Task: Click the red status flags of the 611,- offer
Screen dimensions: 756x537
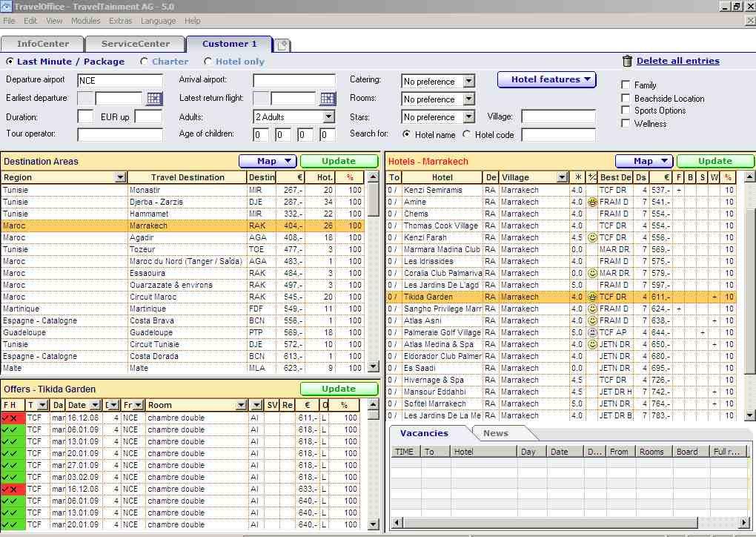Action: 13,418
